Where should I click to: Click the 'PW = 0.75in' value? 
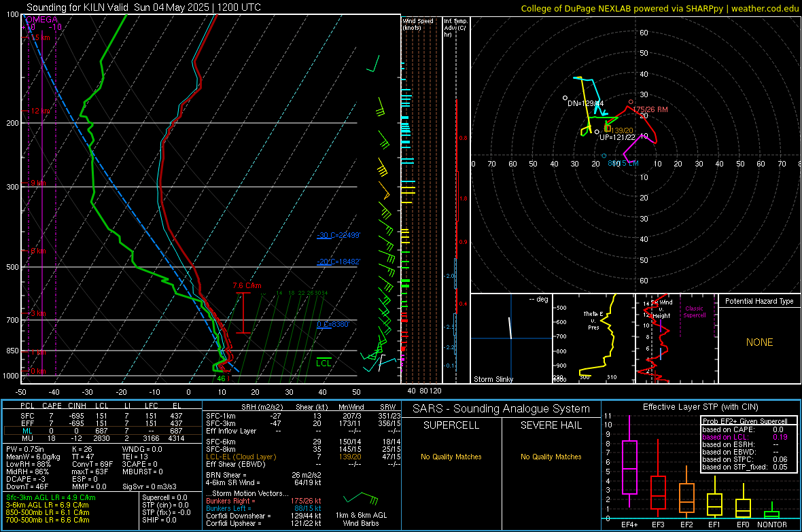[25, 449]
